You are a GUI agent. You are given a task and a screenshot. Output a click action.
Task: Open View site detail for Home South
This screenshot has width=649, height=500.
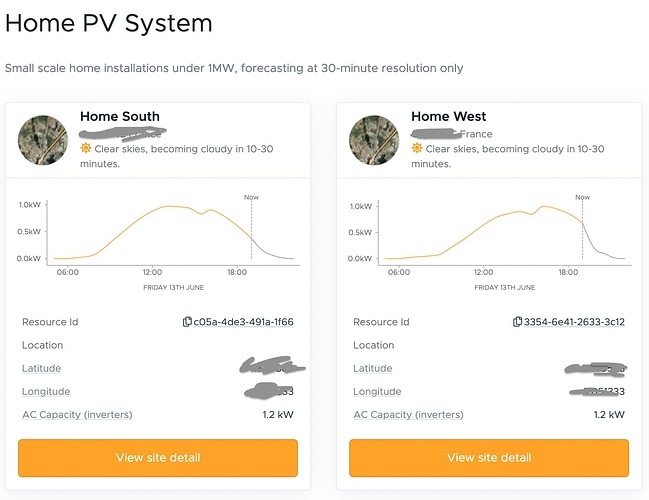[x=158, y=458]
